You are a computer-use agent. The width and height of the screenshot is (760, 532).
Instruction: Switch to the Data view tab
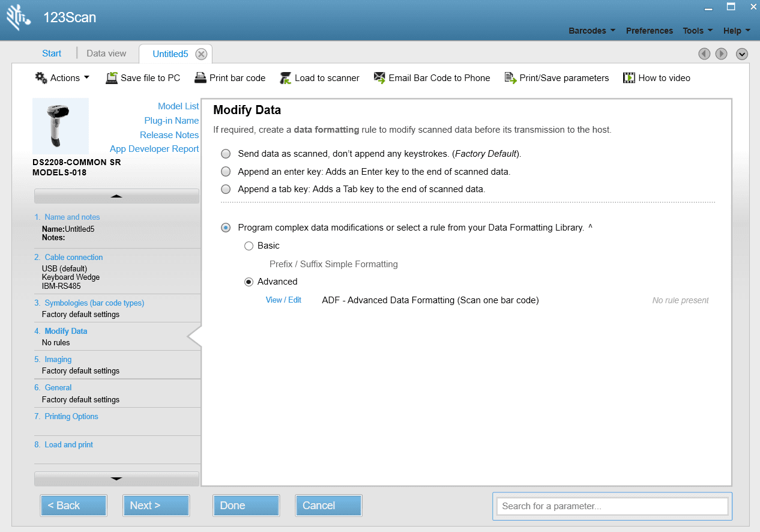click(x=106, y=53)
